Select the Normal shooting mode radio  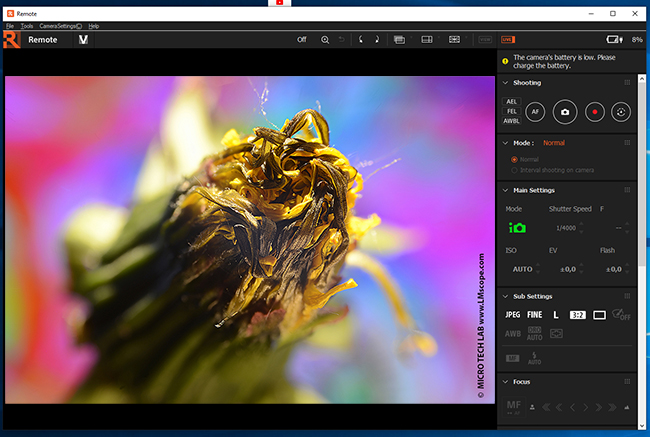pos(515,159)
